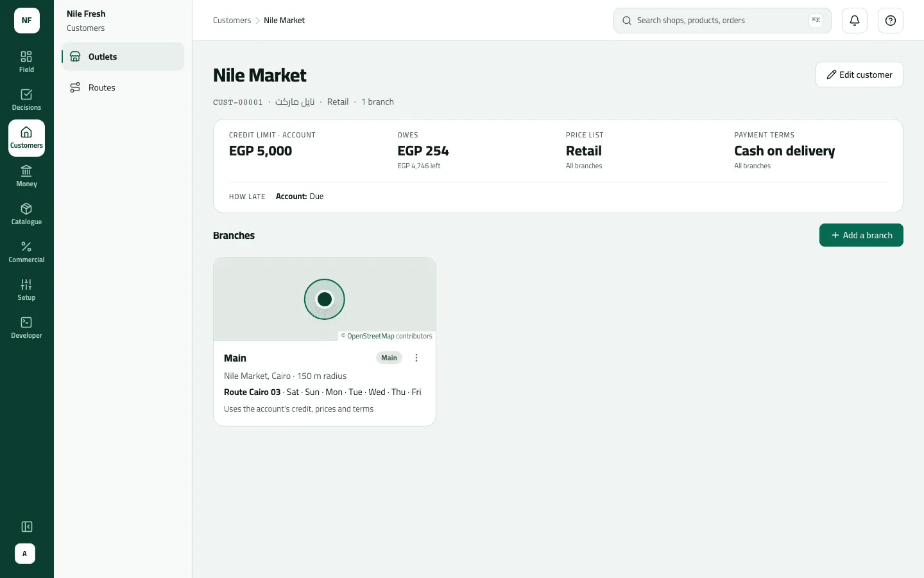Select Outlets in the Customers submenu
The width and height of the screenshot is (924, 578).
pos(123,57)
